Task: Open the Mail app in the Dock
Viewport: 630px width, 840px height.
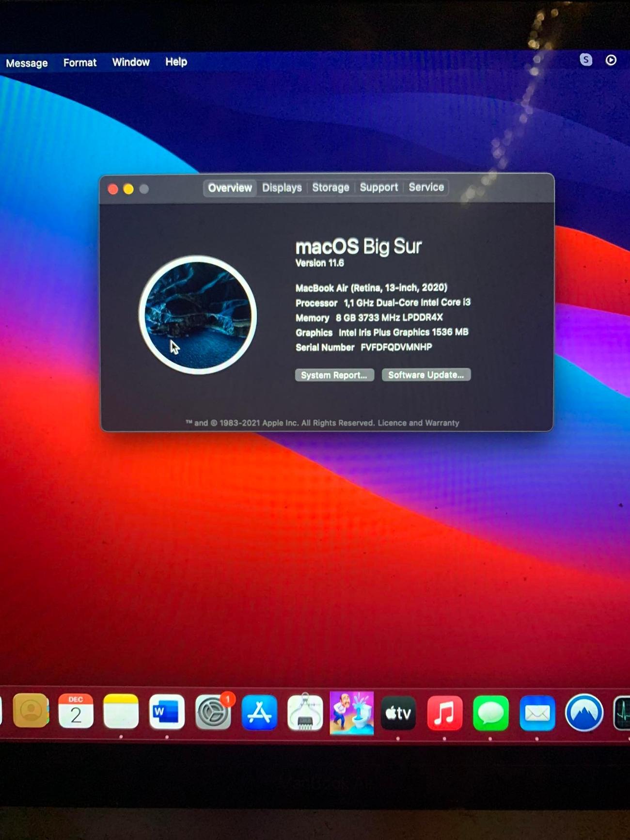Action: pos(537,713)
